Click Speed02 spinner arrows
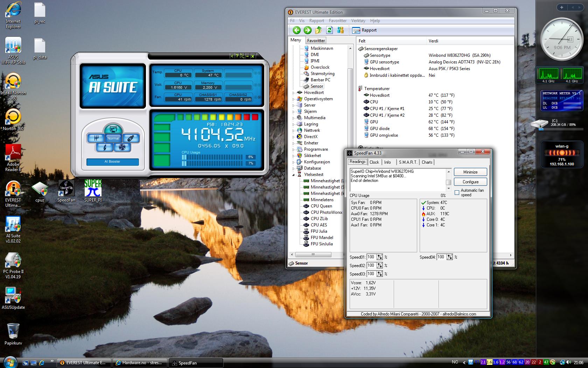The image size is (588, 368). click(x=380, y=266)
